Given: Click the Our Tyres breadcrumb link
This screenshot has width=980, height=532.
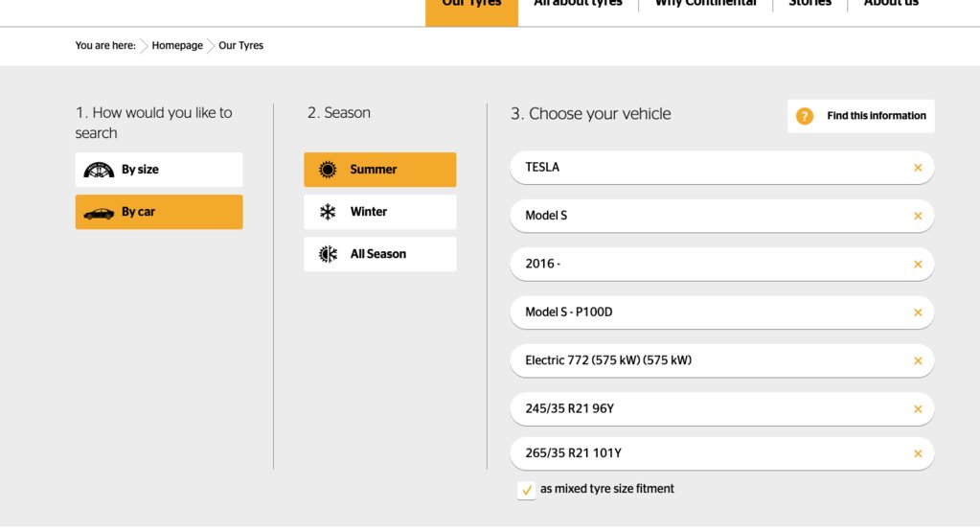Looking at the screenshot, I should pos(240,46).
